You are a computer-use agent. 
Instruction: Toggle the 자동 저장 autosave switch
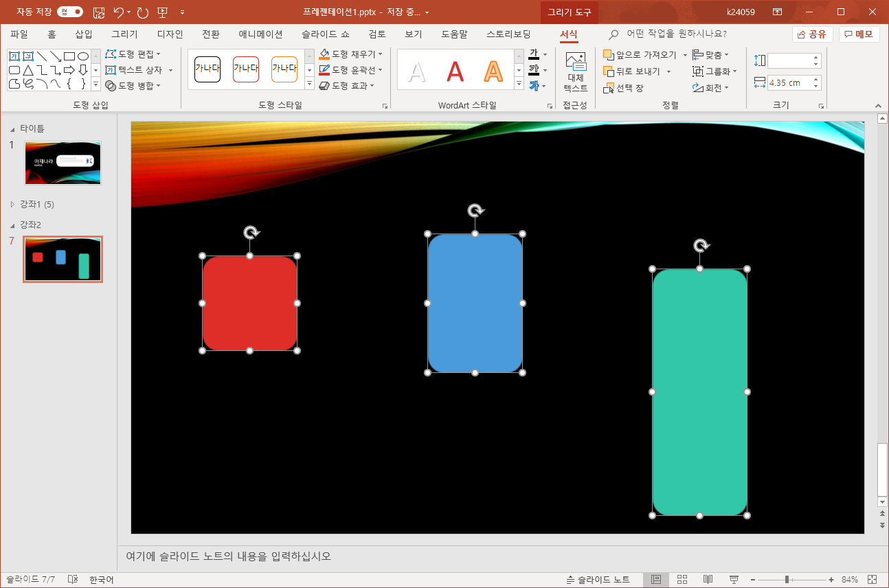point(70,12)
